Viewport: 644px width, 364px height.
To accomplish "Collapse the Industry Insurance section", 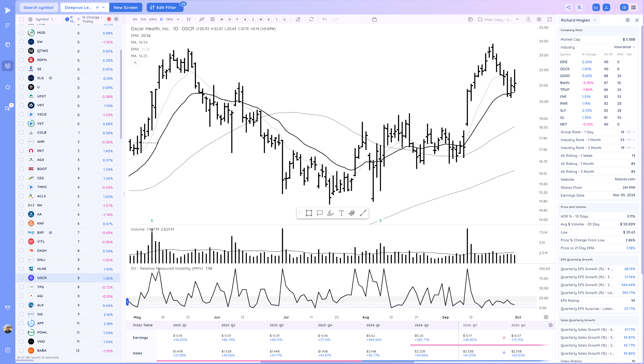I will point(634,47).
